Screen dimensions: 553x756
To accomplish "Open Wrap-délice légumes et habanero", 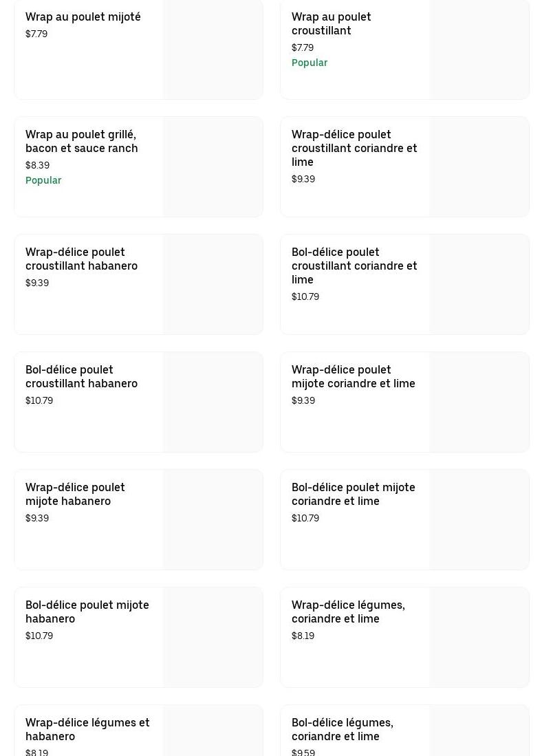I will point(87,729).
